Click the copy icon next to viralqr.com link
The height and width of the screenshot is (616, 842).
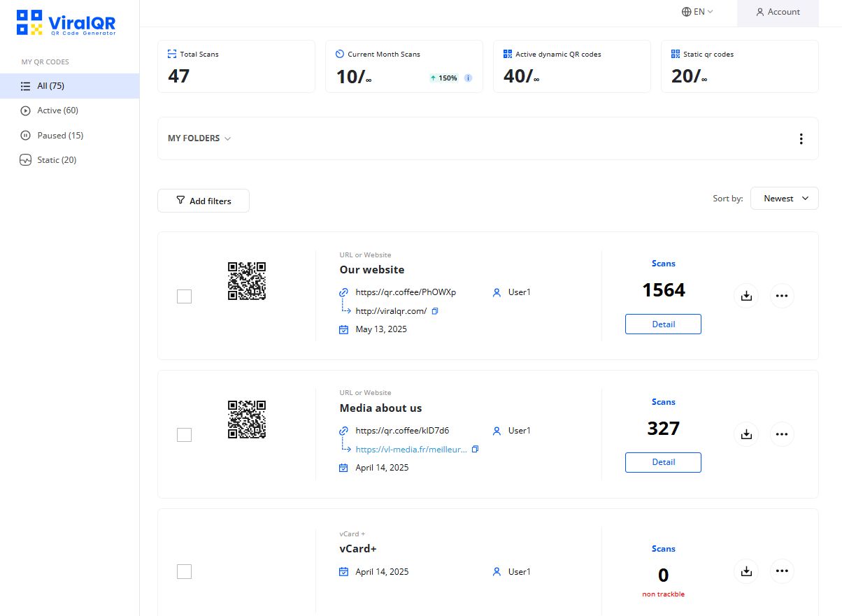435,310
